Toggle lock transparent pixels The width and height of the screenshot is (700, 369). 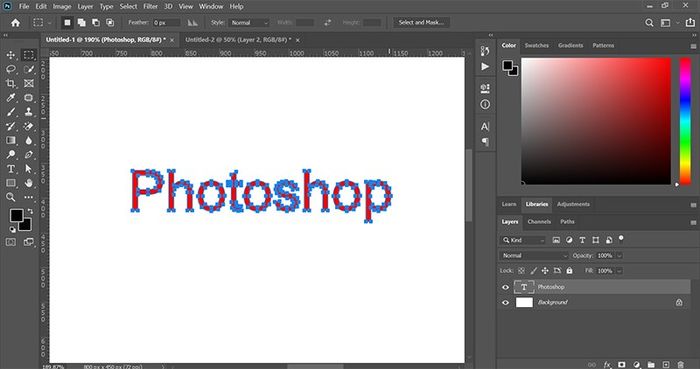click(x=521, y=271)
